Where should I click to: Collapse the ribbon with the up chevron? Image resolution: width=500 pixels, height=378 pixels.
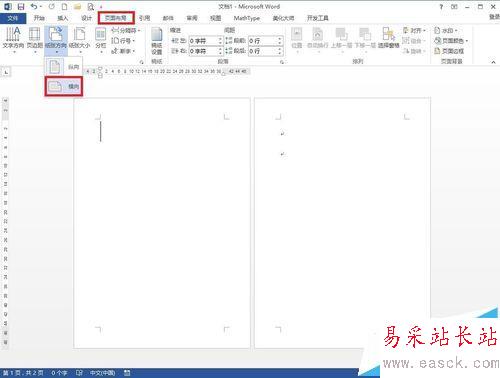(x=493, y=62)
